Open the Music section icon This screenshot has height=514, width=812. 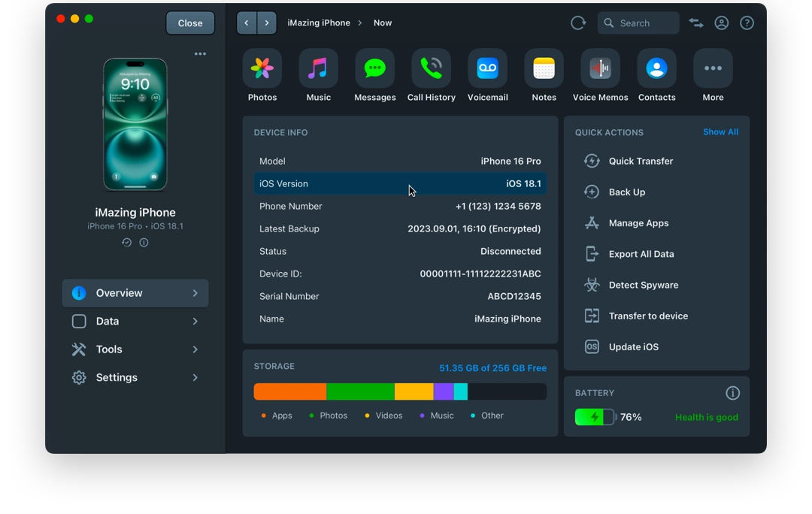(318, 68)
